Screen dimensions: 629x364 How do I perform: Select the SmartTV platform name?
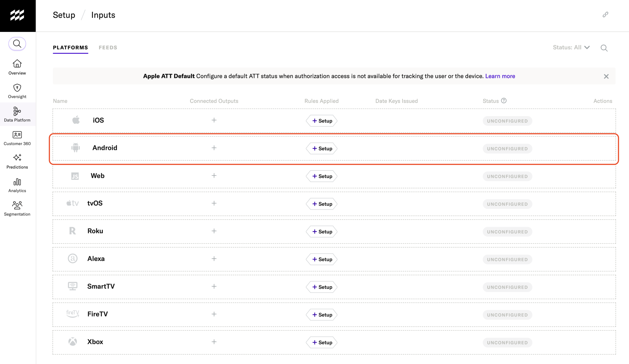tap(101, 286)
